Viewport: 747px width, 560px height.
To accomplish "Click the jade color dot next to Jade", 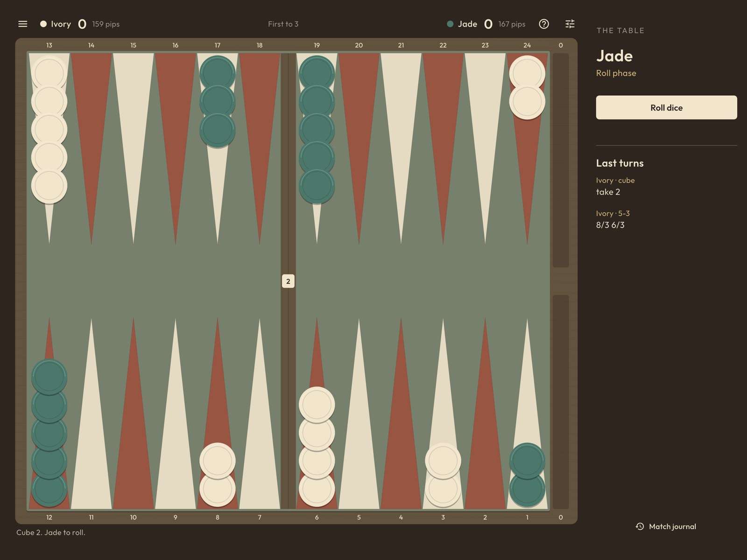I will pyautogui.click(x=450, y=24).
